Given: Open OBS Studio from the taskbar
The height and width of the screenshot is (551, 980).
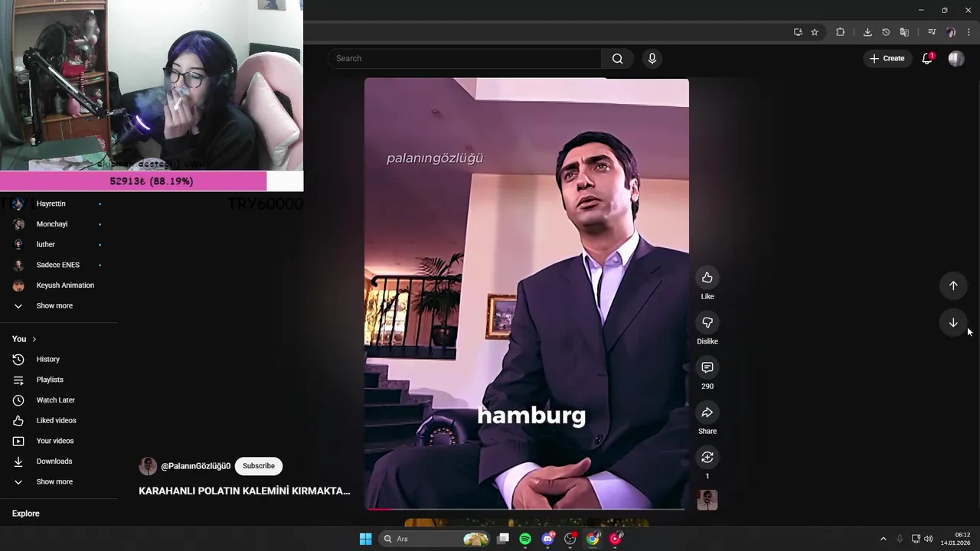Looking at the screenshot, I should pyautogui.click(x=570, y=539).
